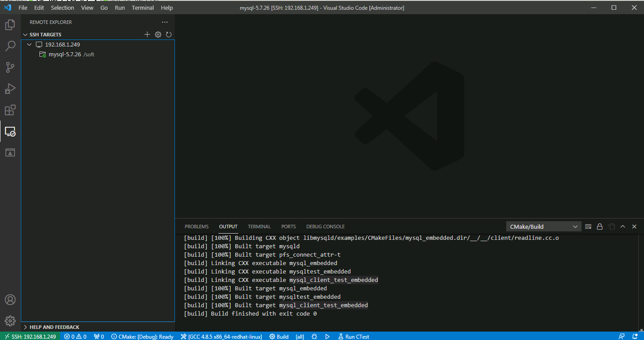Click the errors and warnings count in status bar
The height and width of the screenshot is (340, 644).
coord(75,336)
